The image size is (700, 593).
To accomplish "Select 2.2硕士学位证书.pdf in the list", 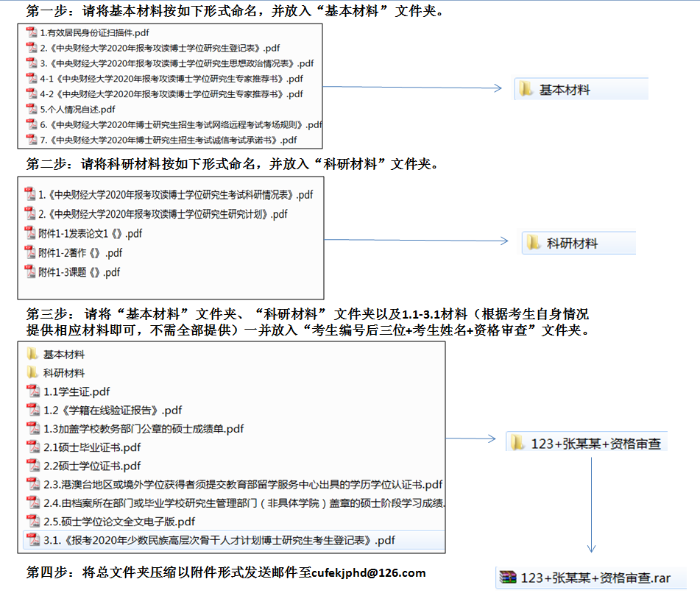I will point(92,466).
